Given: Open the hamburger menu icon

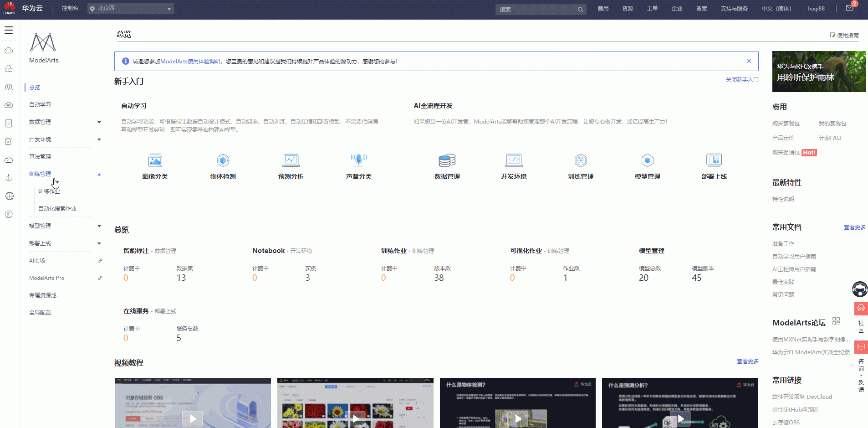Looking at the screenshot, I should pyautogui.click(x=9, y=30).
